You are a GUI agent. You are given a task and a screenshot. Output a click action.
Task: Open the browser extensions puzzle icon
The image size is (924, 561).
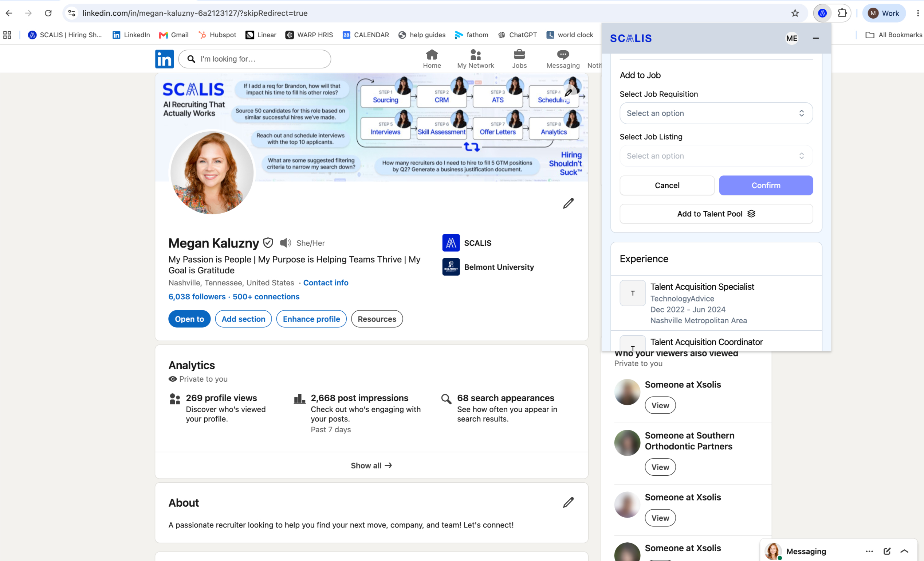842,13
